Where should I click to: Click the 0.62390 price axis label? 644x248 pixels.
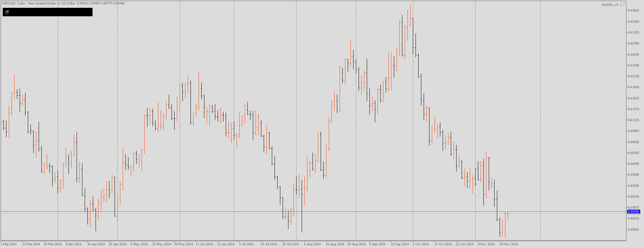click(x=633, y=65)
